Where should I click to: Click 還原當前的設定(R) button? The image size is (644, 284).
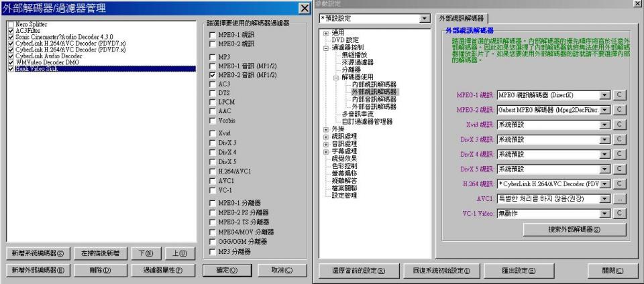(358, 271)
